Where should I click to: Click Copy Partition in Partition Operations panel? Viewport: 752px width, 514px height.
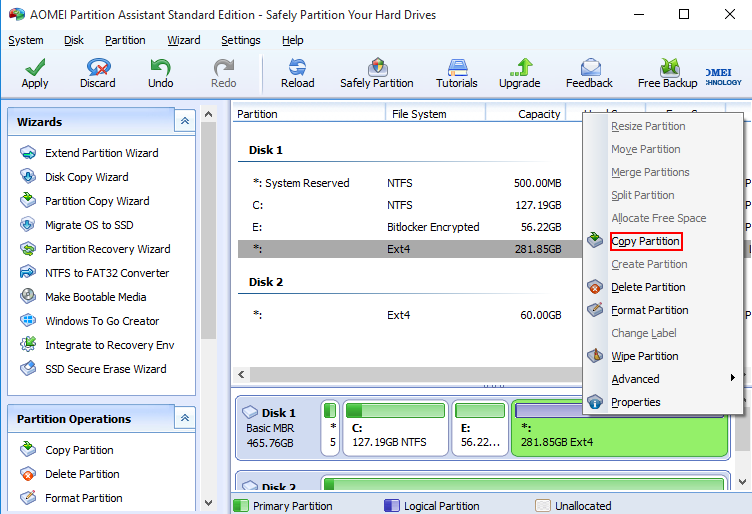point(79,450)
